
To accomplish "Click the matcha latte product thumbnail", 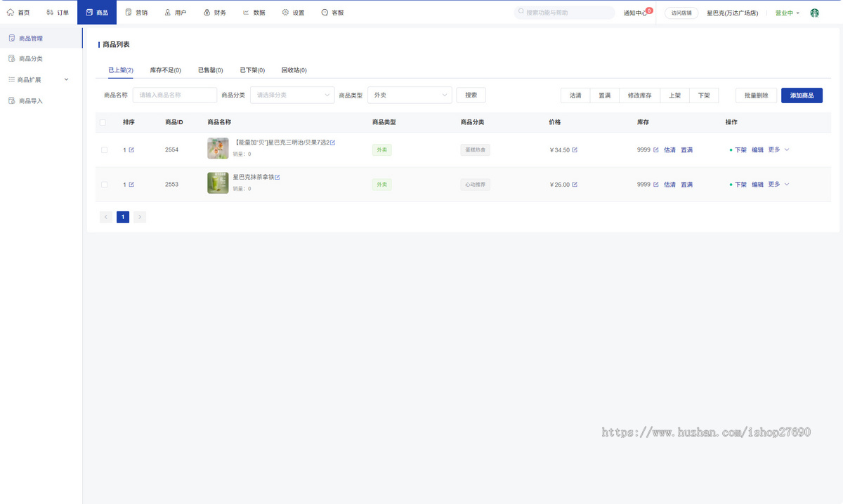I will pos(218,183).
